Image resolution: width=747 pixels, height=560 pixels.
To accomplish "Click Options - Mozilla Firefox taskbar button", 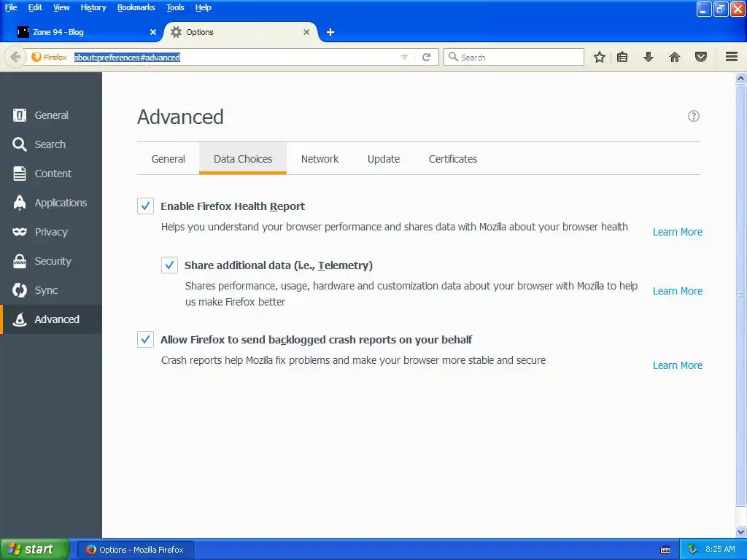I will [136, 550].
